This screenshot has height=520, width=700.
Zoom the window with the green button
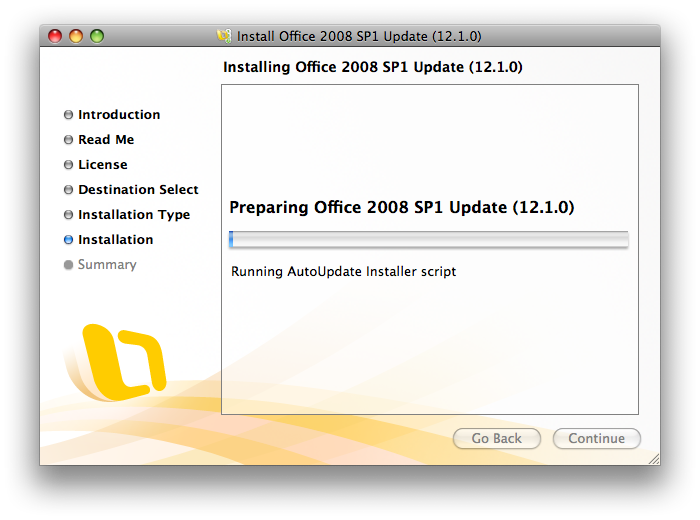97,36
